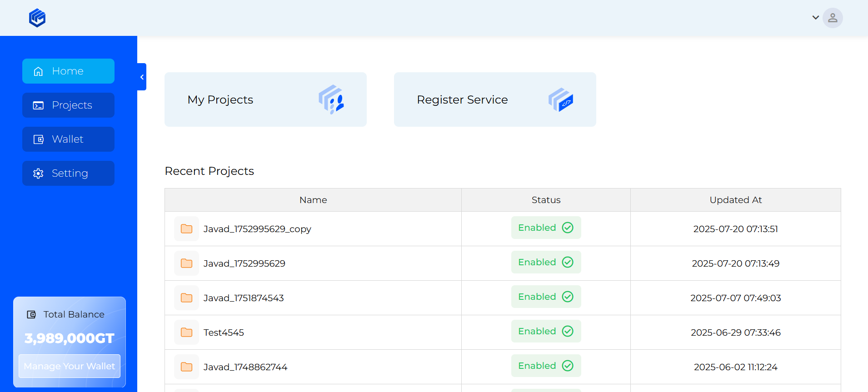Click the folder icon beside Test4545

(x=186, y=332)
